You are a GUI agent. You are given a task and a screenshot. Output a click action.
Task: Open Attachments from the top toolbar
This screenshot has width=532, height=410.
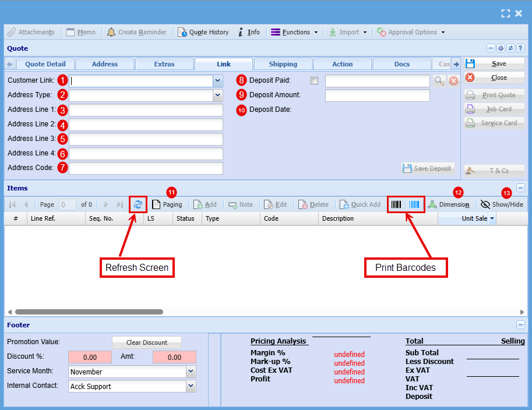(x=31, y=32)
